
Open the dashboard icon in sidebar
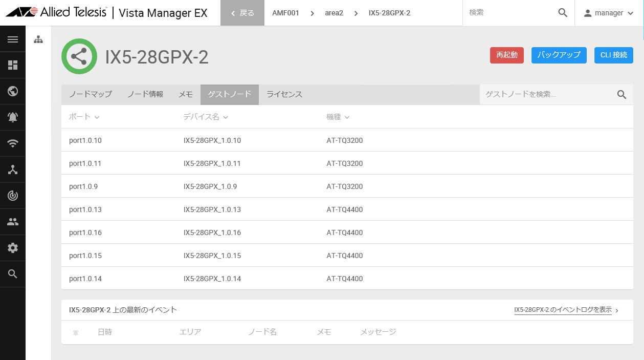click(x=13, y=65)
